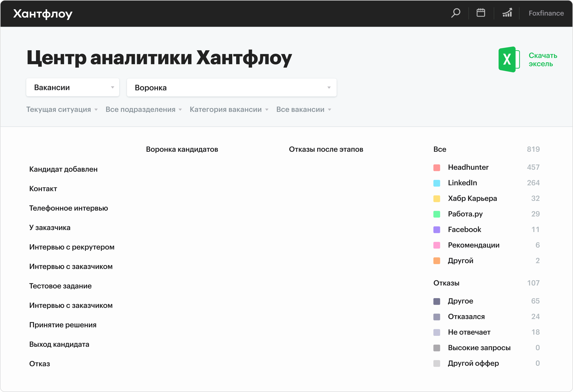This screenshot has height=392, width=573.
Task: Open the Вакансии dropdown
Action: coord(72,87)
